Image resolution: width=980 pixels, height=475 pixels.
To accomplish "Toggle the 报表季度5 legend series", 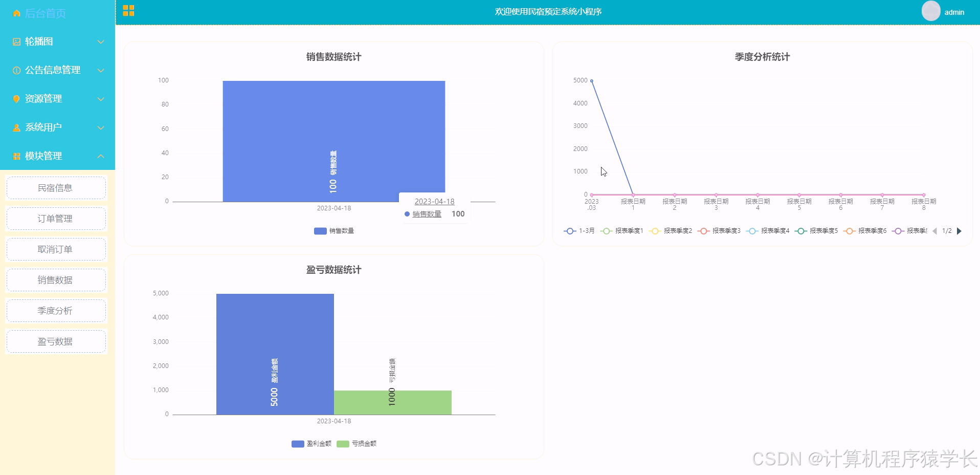I will click(816, 231).
